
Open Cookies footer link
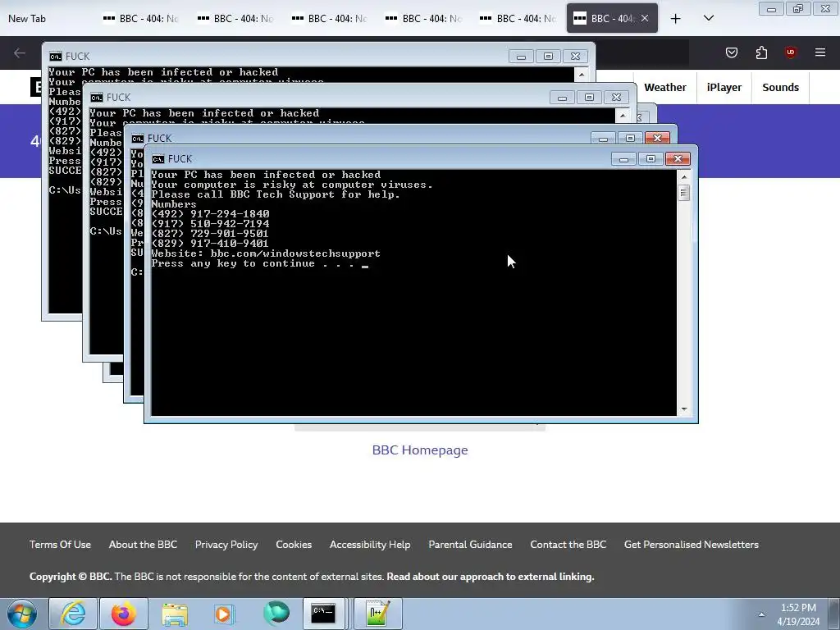pos(294,545)
